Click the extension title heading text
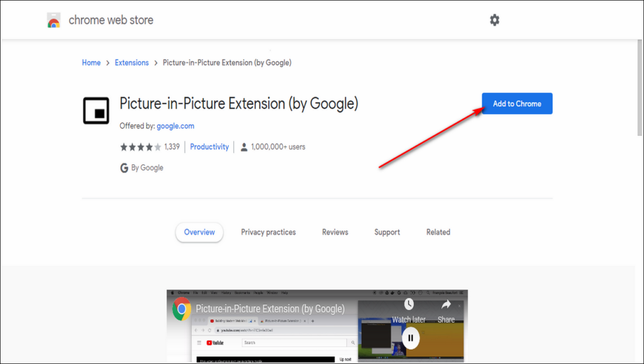This screenshot has width=644, height=364. [x=239, y=104]
